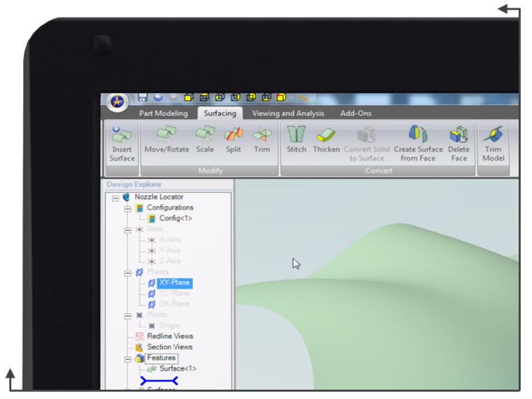Select YZ-Plane in the tree

click(x=174, y=293)
